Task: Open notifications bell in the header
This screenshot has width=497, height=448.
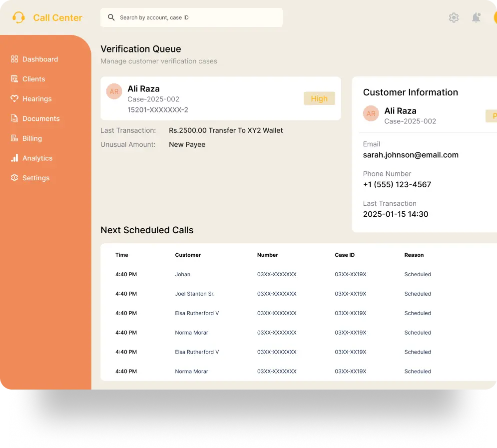Action: [x=476, y=17]
